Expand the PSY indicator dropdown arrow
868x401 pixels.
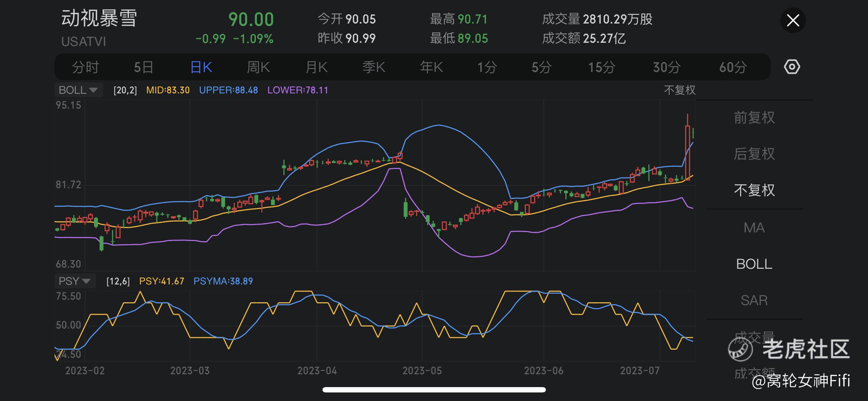point(86,281)
